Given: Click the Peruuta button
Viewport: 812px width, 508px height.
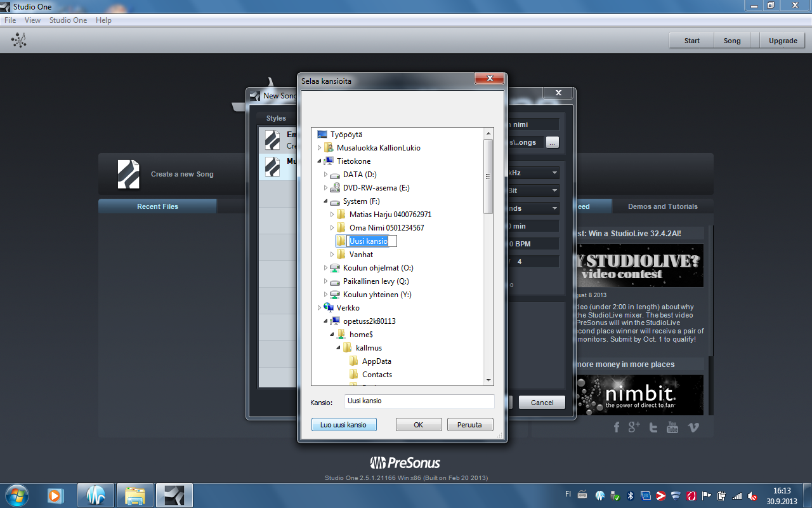Looking at the screenshot, I should pos(470,425).
